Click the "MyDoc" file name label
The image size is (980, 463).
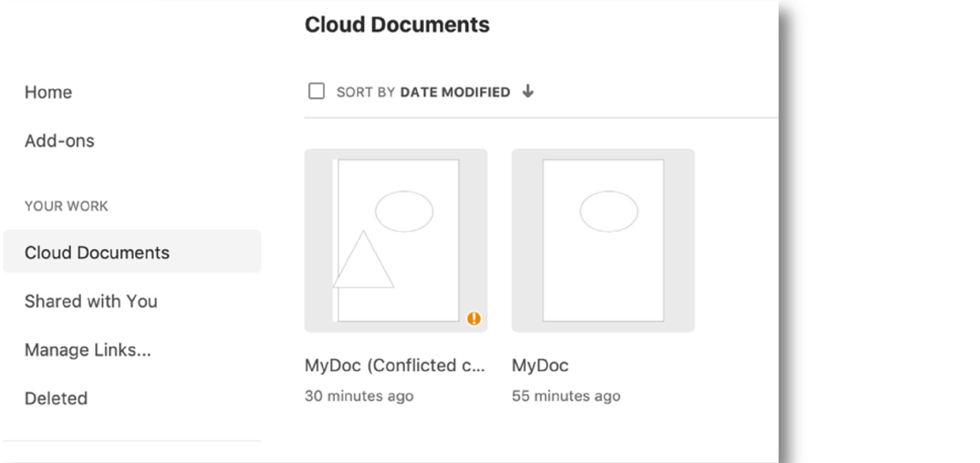coord(540,365)
